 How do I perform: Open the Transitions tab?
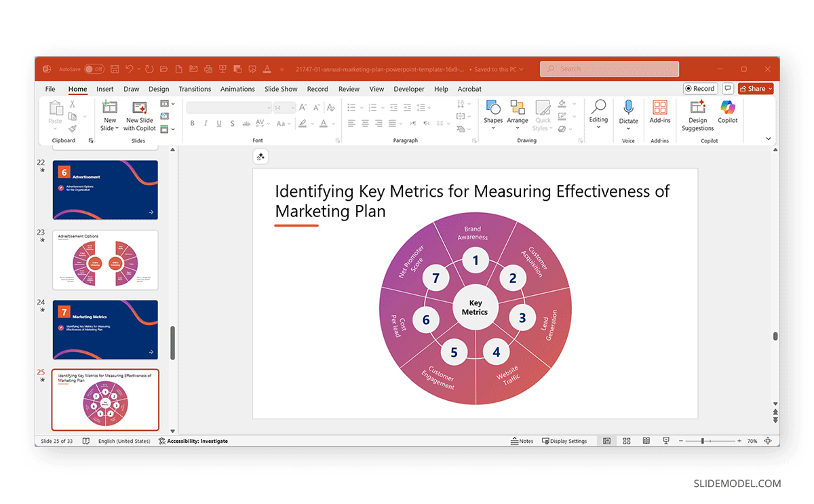click(x=195, y=89)
